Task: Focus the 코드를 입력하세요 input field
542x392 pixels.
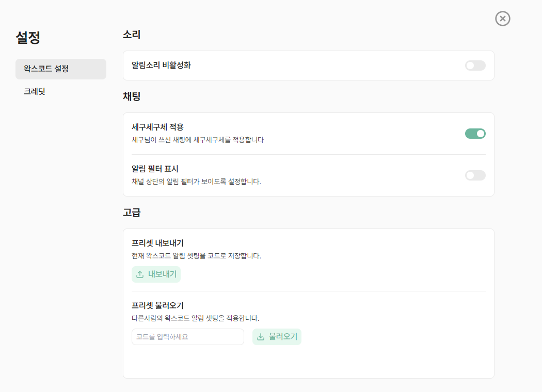Action: pos(187,337)
